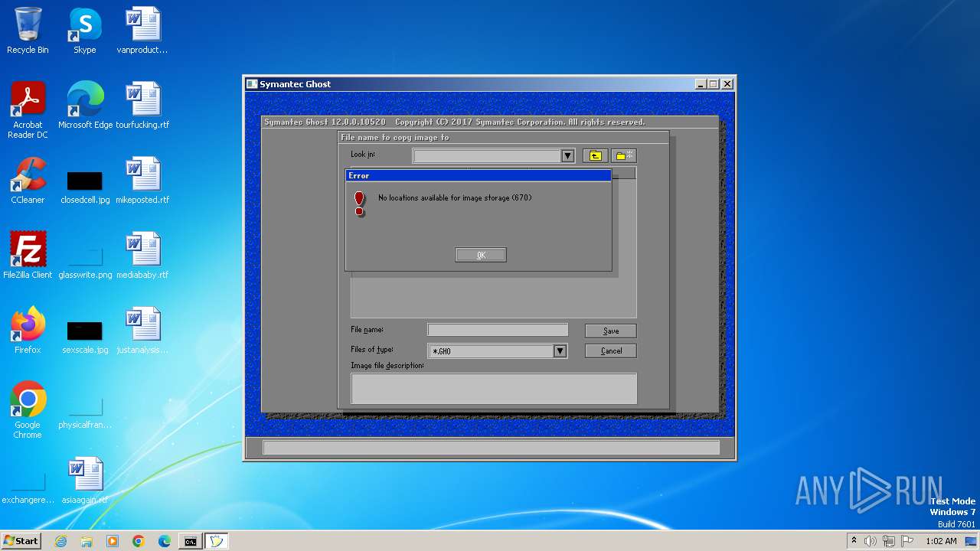Click the Symantec Ghost taskbar item
The image size is (980, 551).
coord(217,541)
